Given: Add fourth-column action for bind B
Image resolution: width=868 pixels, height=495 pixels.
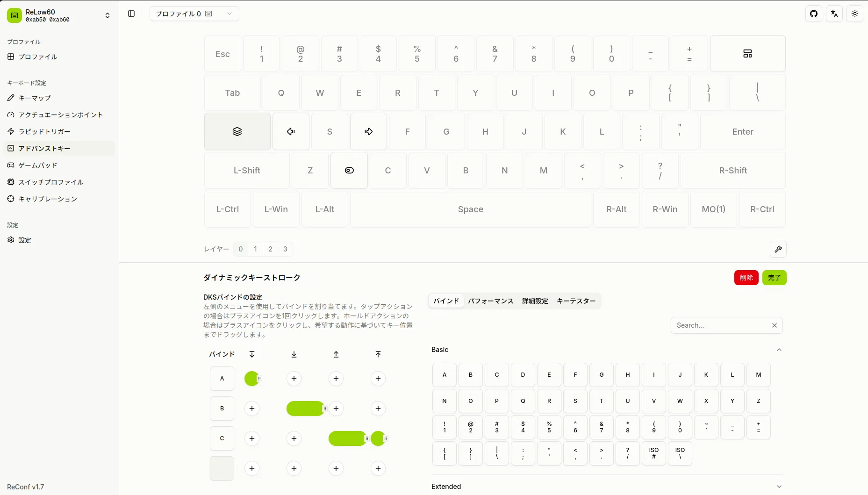Looking at the screenshot, I should pos(378,409).
